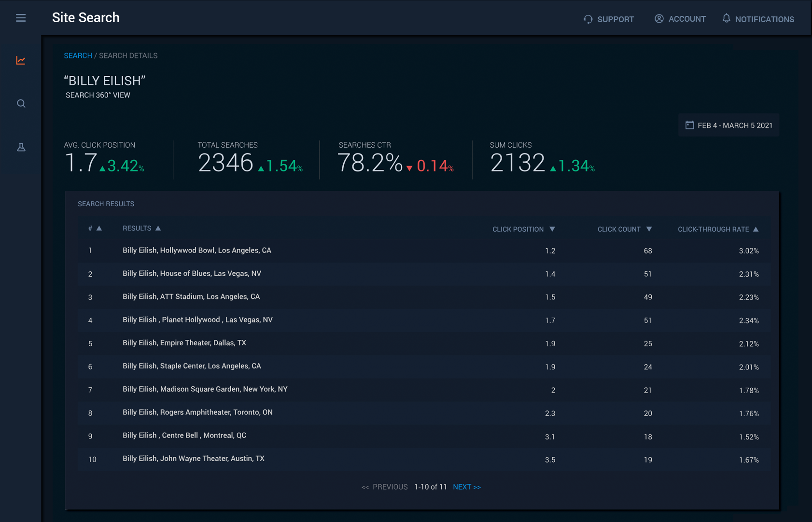Open the experiments flask sidebar icon
This screenshot has width=812, height=522.
pyautogui.click(x=21, y=147)
